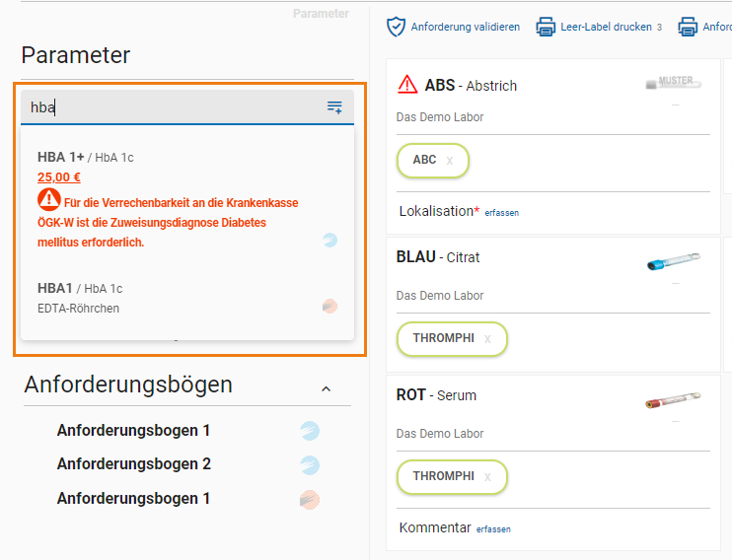Viewport: 732px width, 560px height.
Task: Click the Lokalisation* label
Action: tap(439, 211)
